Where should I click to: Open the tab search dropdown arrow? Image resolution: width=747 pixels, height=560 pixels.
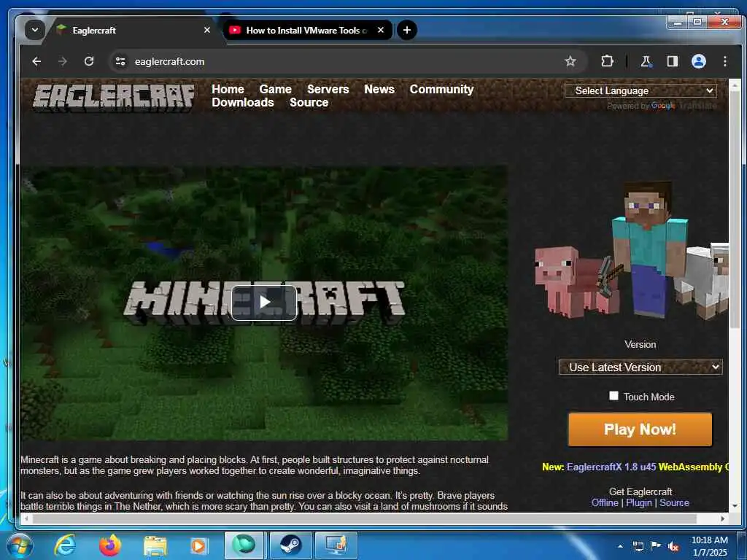click(x=35, y=30)
